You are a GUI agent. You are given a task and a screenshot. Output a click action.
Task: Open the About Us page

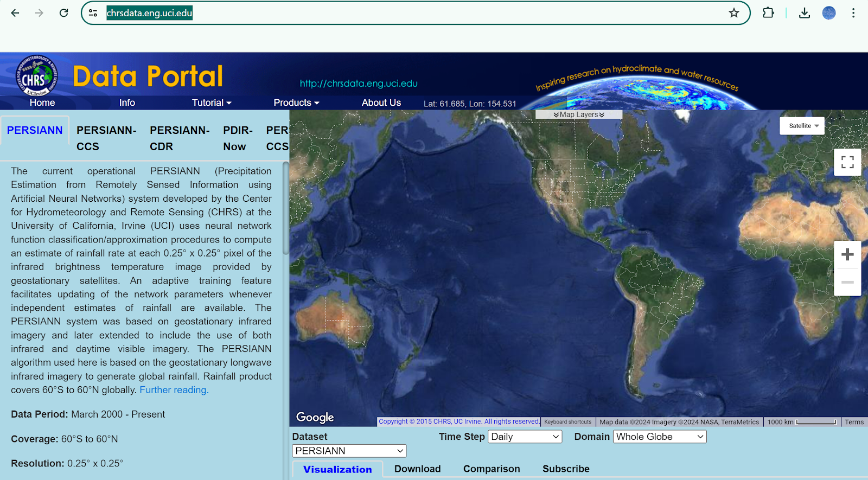(x=381, y=103)
